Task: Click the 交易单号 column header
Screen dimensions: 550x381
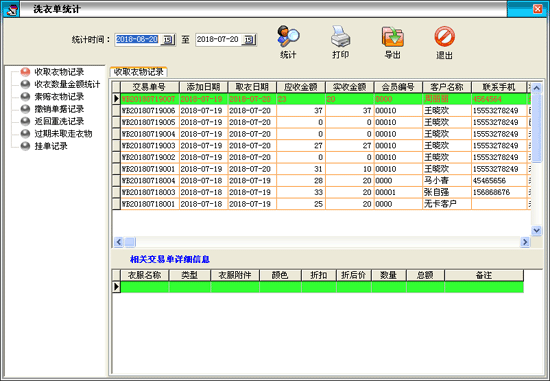Action: (x=150, y=87)
